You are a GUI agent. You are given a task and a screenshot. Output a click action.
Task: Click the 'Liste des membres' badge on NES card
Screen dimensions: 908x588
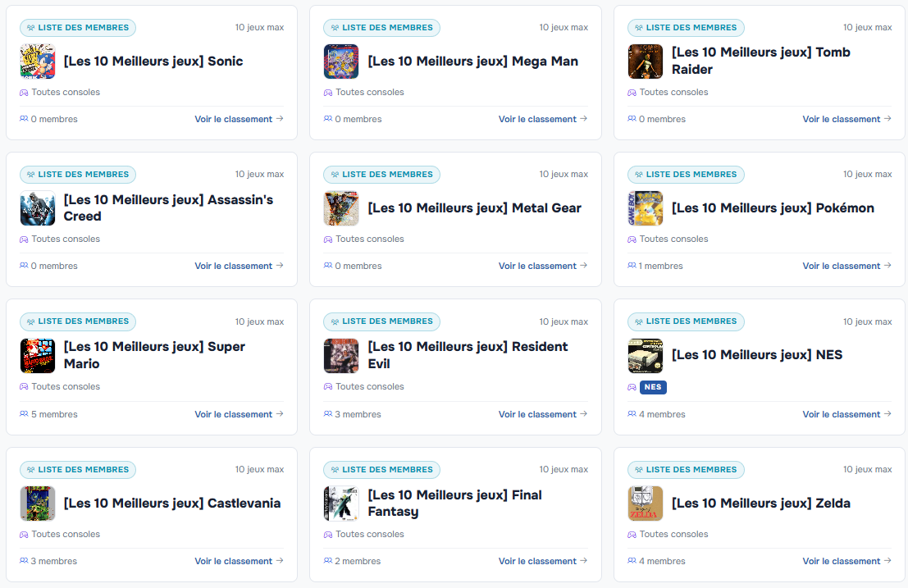point(686,321)
